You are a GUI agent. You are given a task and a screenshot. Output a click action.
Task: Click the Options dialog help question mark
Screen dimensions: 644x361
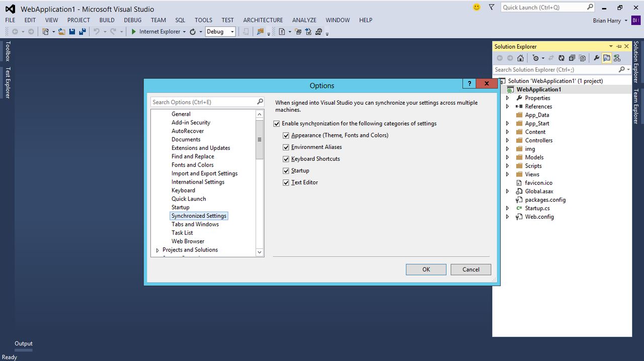pos(469,84)
